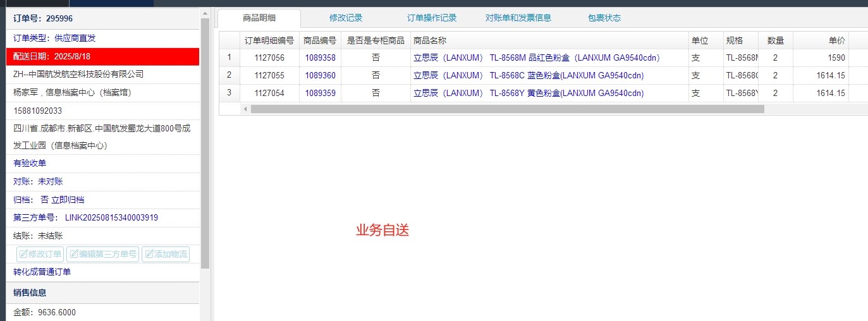Click the table's horizontal scrollbar thumb
The width and height of the screenshot is (868, 321).
507,109
